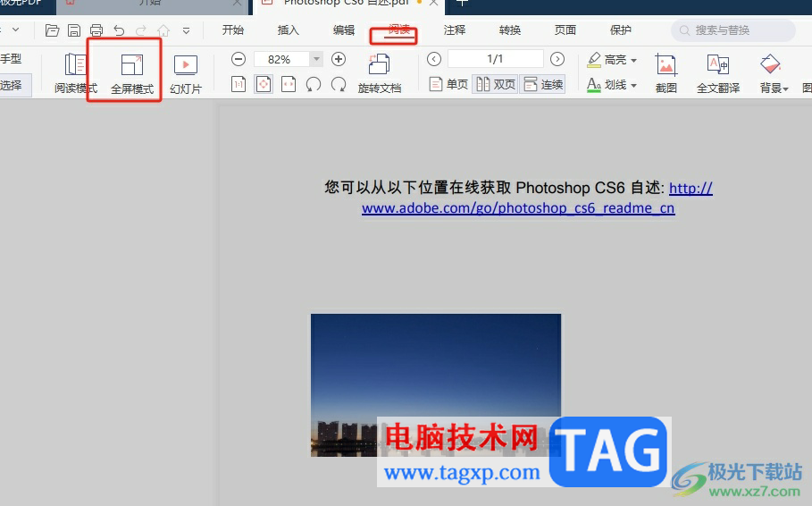812x506 pixels.
Task: Toggle 双页 double page layout
Action: click(496, 84)
